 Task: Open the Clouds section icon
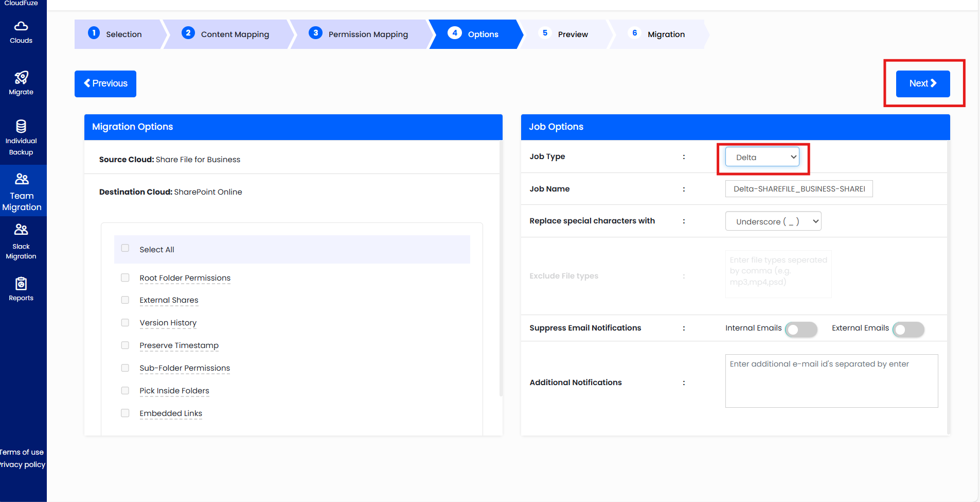(21, 26)
